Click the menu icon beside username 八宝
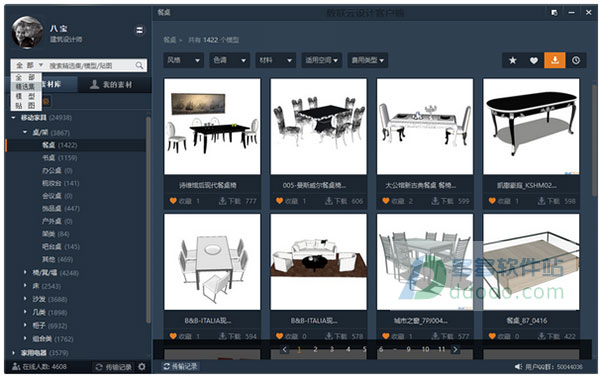Screen dimensions: 600x376 click(x=139, y=30)
